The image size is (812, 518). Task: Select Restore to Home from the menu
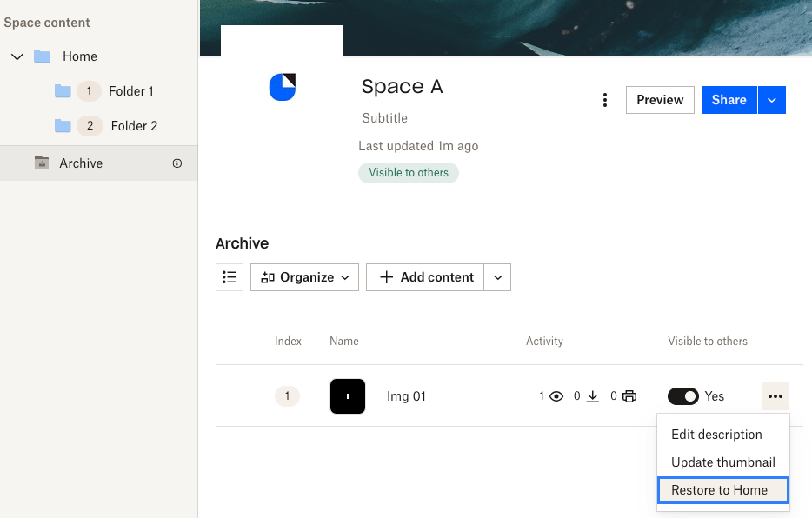[x=721, y=489]
